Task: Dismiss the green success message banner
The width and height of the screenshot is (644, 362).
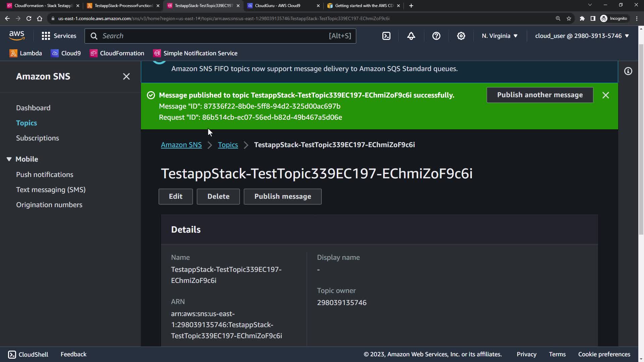Action: (x=605, y=95)
